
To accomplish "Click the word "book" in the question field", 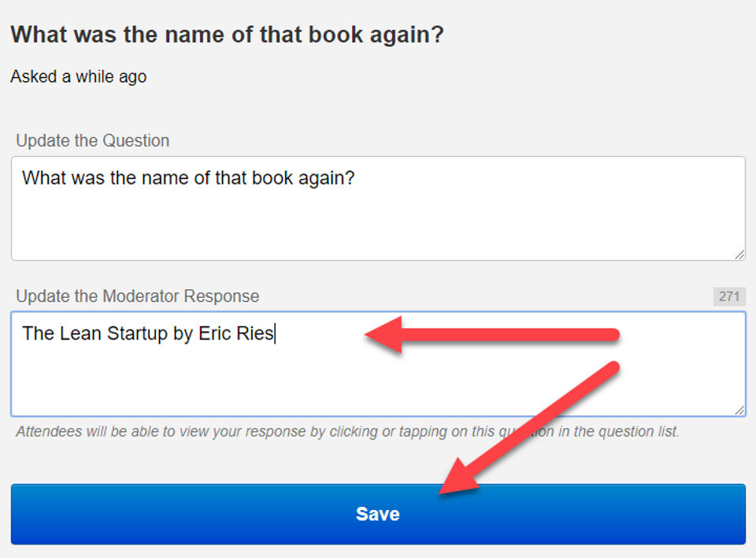I will click(x=272, y=178).
